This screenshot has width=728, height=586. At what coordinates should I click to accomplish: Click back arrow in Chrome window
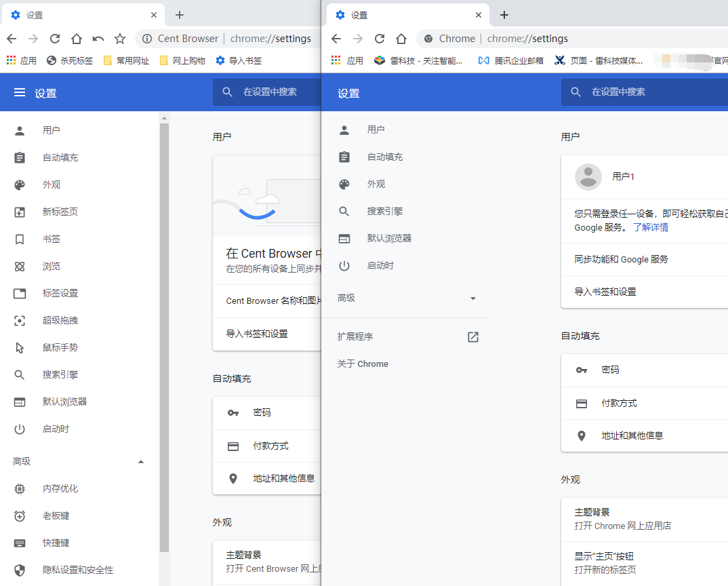pos(336,39)
